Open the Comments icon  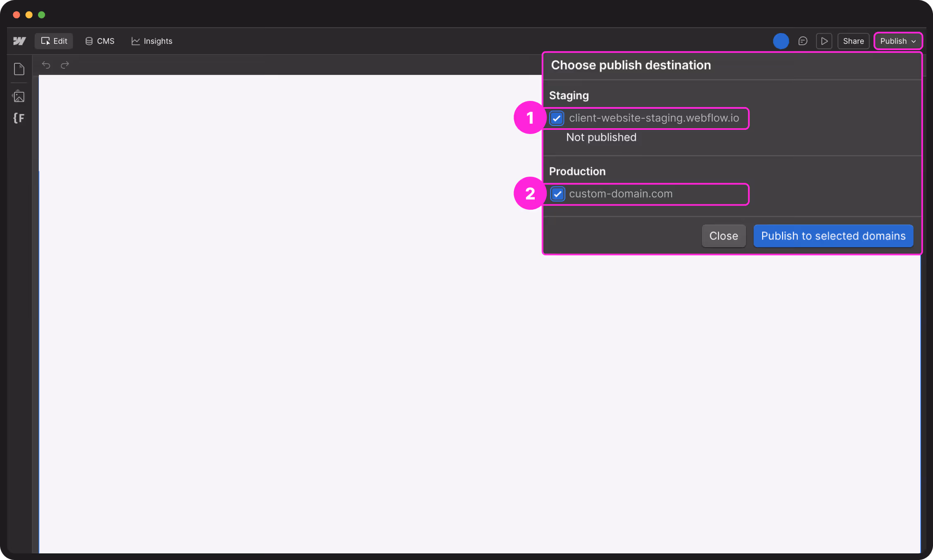coord(803,41)
